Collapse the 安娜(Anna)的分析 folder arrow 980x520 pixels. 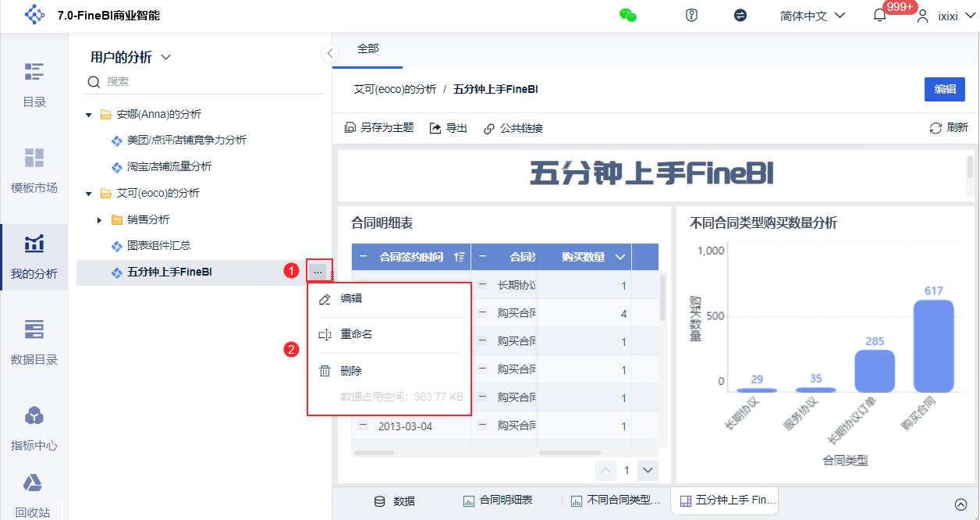(89, 115)
